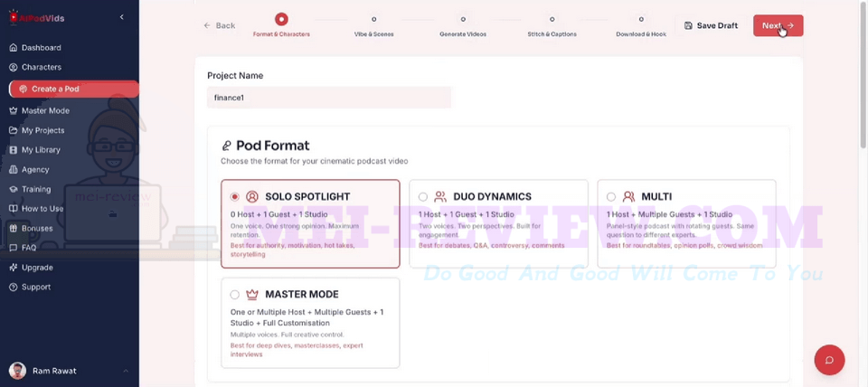The height and width of the screenshot is (387, 868).
Task: Click the Pod Format microphone icon
Action: 226,146
